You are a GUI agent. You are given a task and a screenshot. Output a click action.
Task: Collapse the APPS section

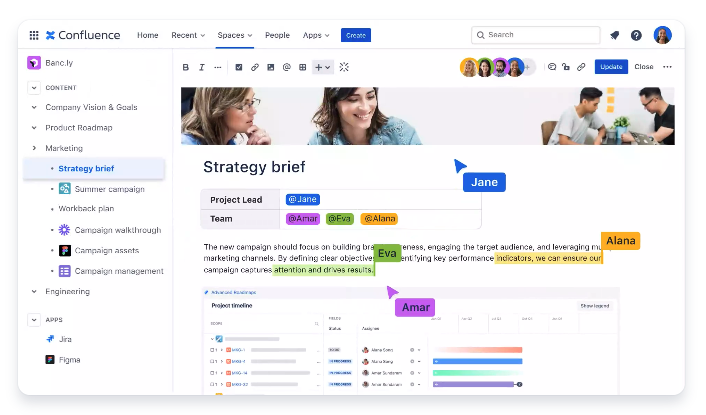(34, 320)
